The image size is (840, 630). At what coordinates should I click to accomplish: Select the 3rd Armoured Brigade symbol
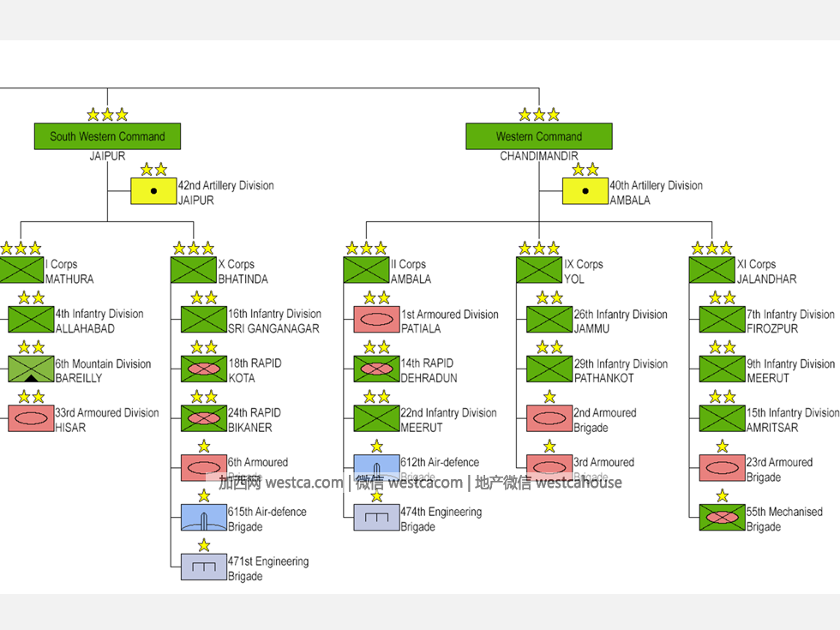click(549, 468)
